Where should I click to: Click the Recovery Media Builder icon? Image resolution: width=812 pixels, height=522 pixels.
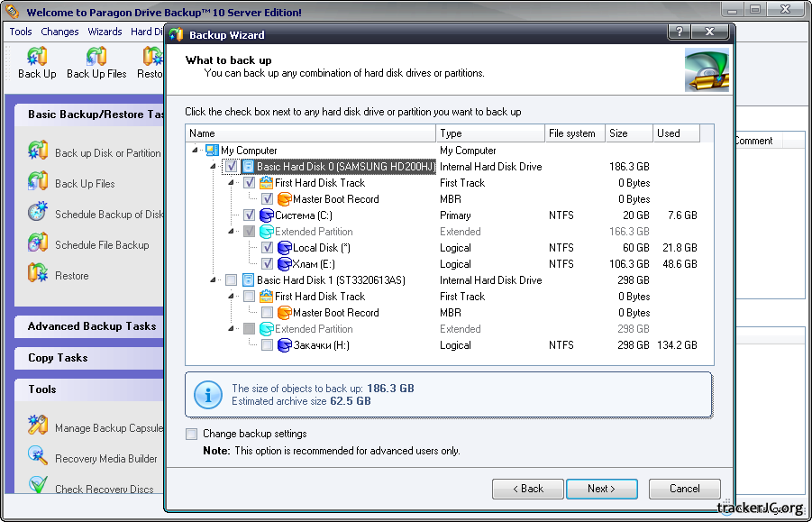(x=38, y=457)
